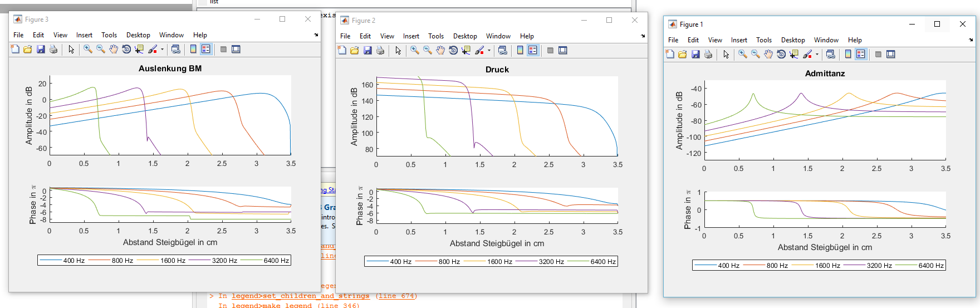Print Figure 1 using the printer icon

708,55
